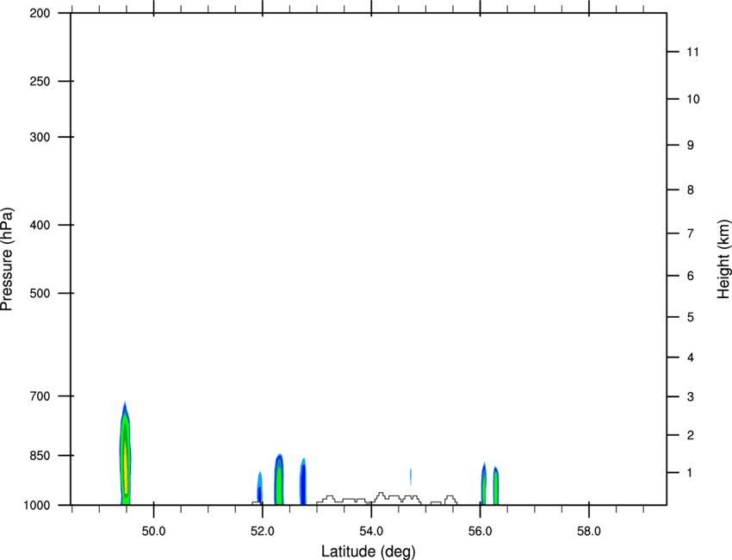The image size is (732, 560).
Task: Select the 200 pressure tick label
Action: click(x=40, y=13)
